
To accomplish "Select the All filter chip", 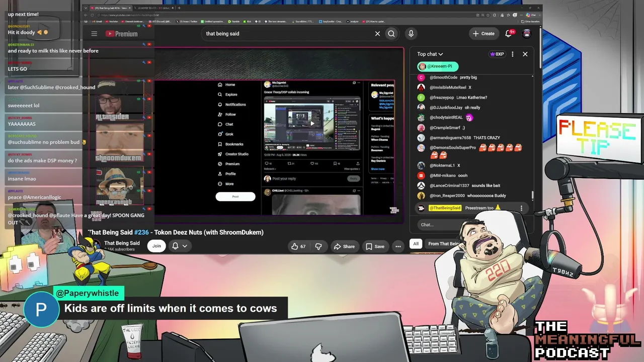I will point(416,244).
